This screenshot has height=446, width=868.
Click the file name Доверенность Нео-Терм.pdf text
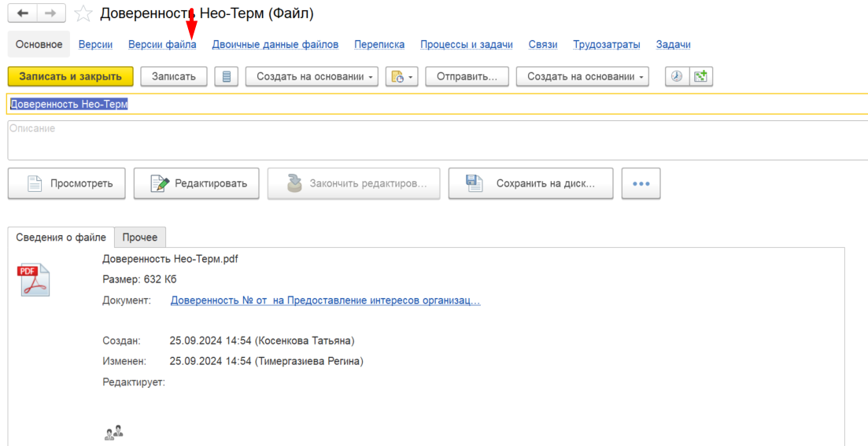coord(170,259)
